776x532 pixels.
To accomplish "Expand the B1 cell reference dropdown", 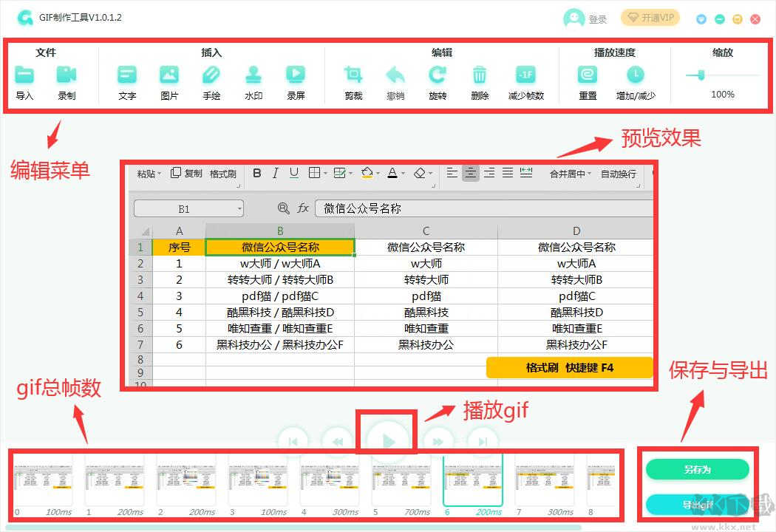I will (x=241, y=208).
